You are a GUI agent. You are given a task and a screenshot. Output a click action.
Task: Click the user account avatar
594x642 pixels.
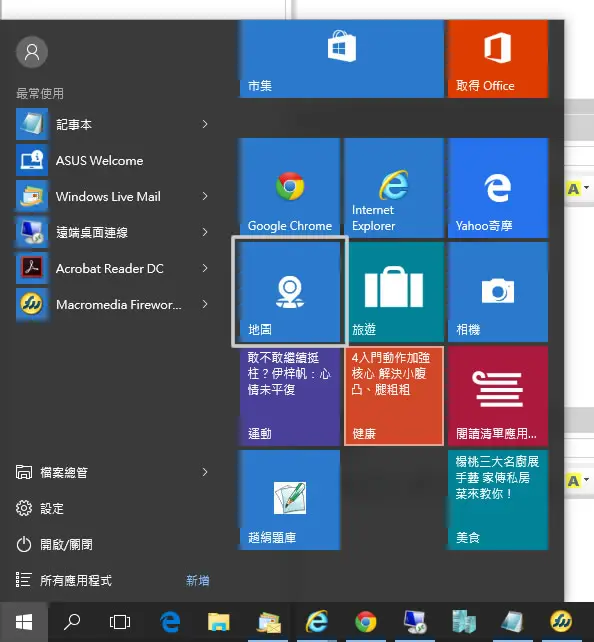click(x=32, y=52)
